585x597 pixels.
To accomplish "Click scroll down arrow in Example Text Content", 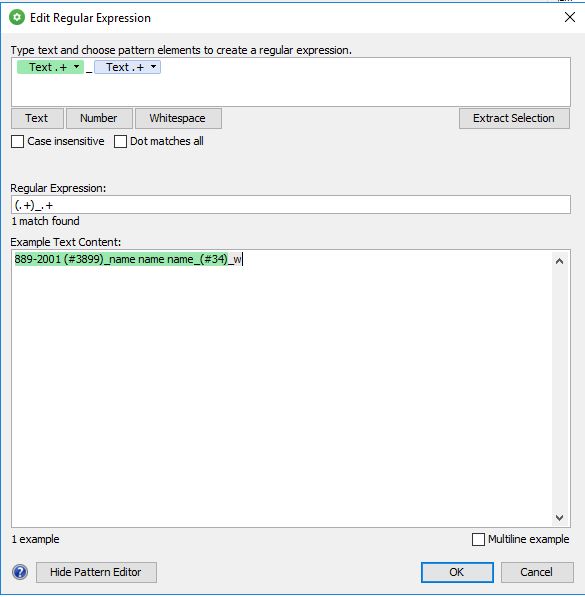I will (x=559, y=517).
